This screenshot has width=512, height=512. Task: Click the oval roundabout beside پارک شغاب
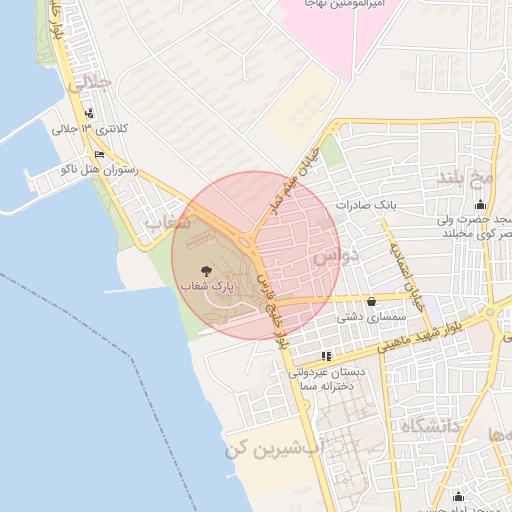point(245,242)
